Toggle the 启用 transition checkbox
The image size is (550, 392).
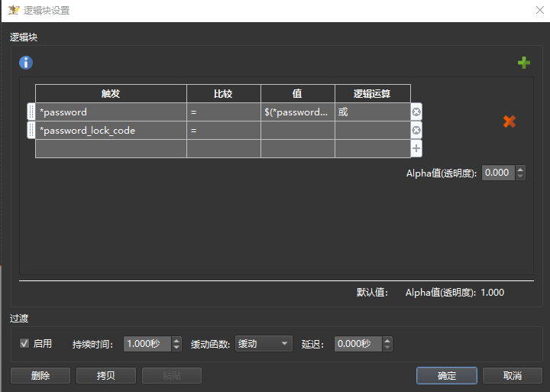[24, 344]
